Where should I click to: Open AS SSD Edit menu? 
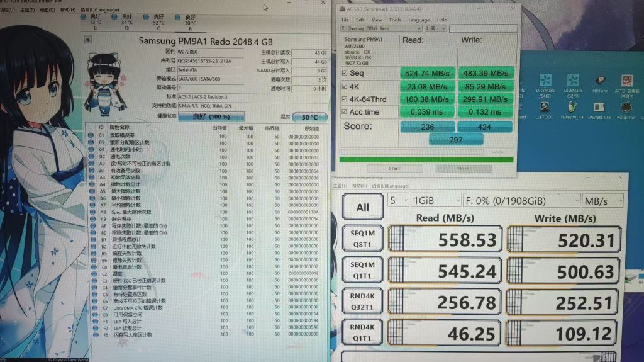click(x=360, y=20)
